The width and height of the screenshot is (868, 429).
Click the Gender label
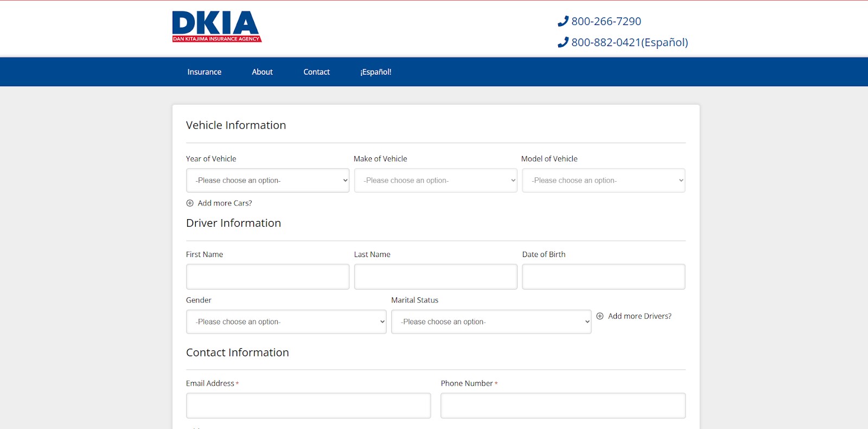[x=199, y=300]
